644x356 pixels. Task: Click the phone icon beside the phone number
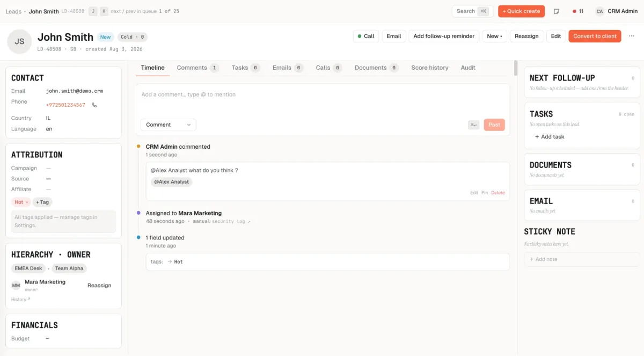(94, 105)
